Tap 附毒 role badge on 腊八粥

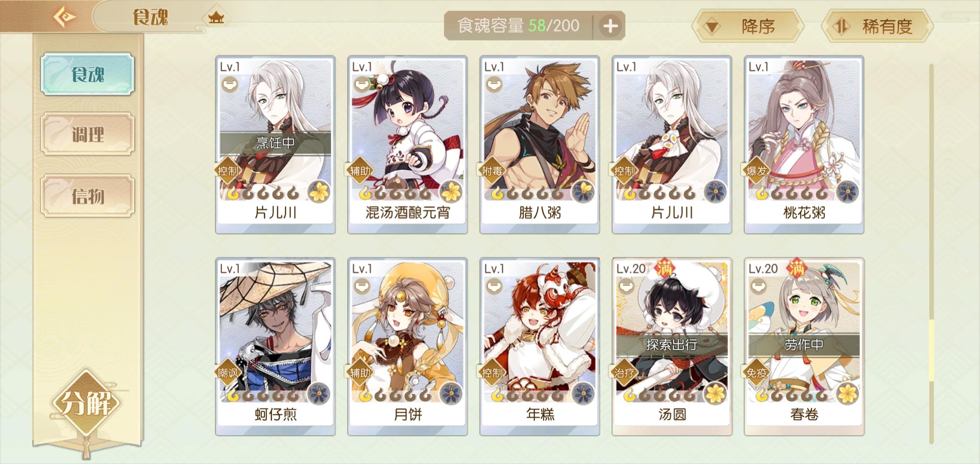tap(491, 171)
